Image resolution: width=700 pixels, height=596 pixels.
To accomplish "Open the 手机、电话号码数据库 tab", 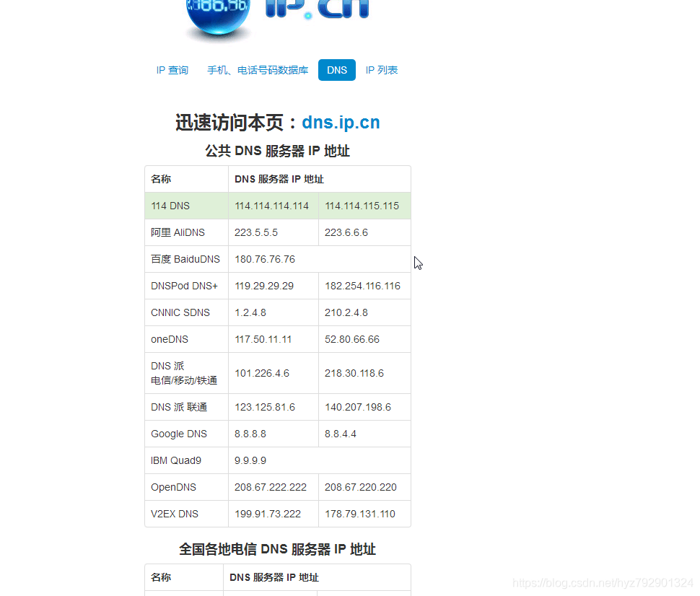I will [x=258, y=70].
